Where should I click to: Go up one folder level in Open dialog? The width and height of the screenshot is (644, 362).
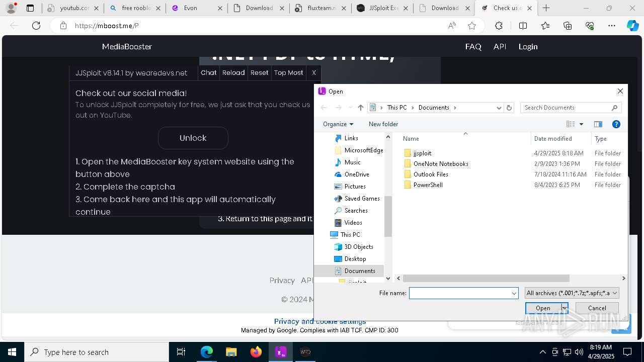point(360,108)
